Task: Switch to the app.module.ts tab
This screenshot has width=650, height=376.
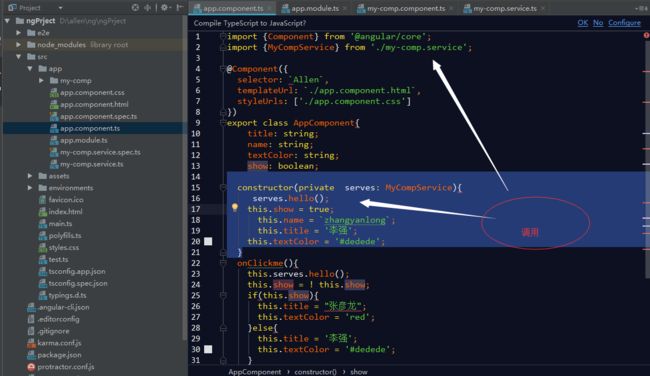Action: (x=315, y=8)
